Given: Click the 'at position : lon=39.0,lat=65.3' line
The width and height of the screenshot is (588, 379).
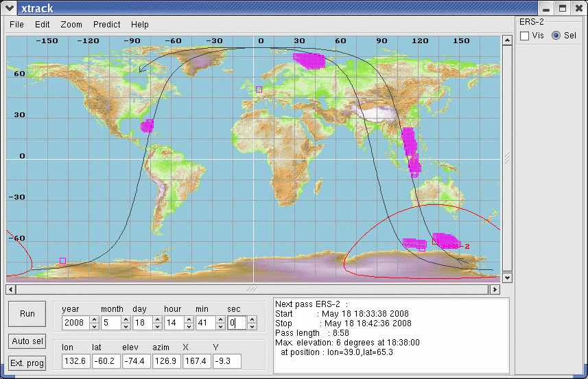Looking at the screenshot, I should pyautogui.click(x=337, y=352).
